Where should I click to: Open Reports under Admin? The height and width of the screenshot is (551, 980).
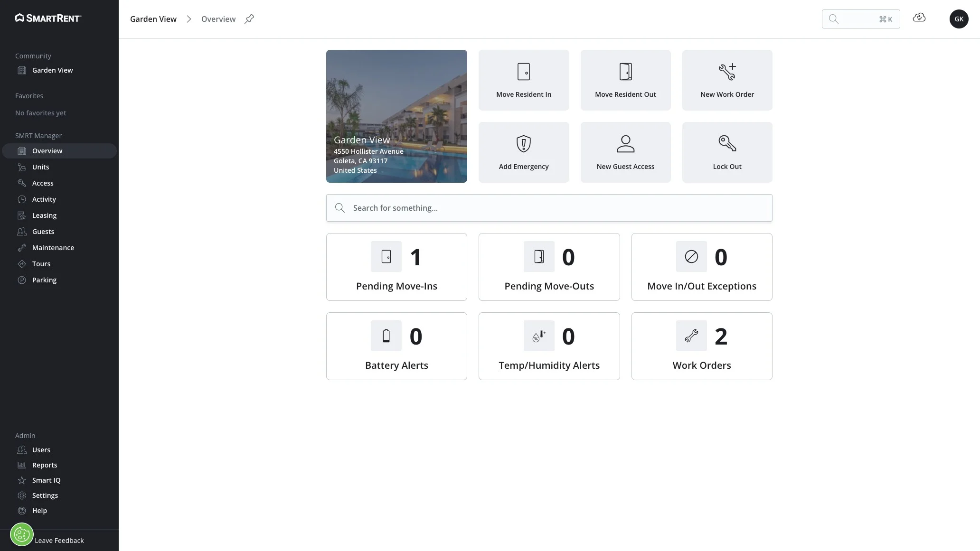(59, 465)
